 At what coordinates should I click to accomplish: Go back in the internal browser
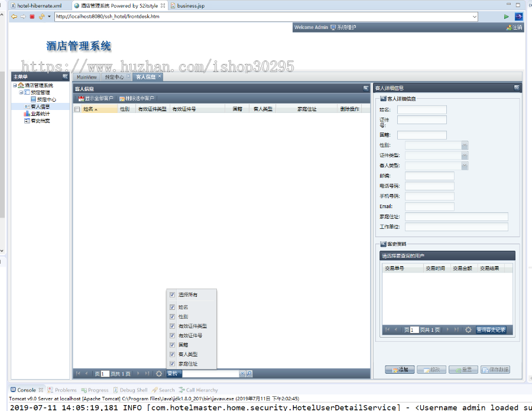[14, 17]
